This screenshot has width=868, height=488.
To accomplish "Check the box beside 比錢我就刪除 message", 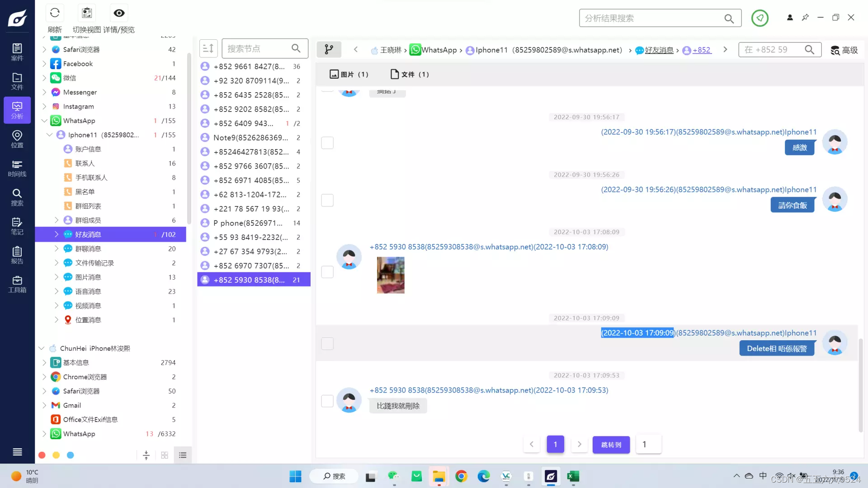I will [x=327, y=401].
